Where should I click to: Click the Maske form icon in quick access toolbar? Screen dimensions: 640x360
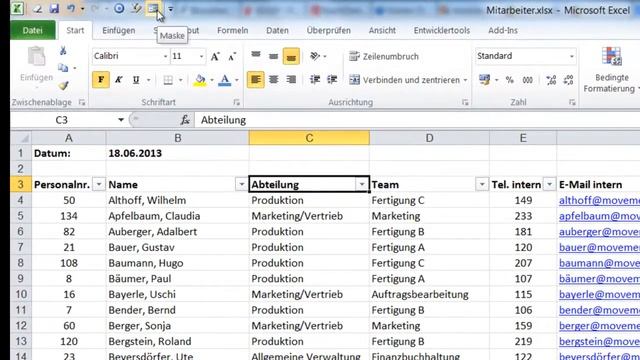pos(153,9)
